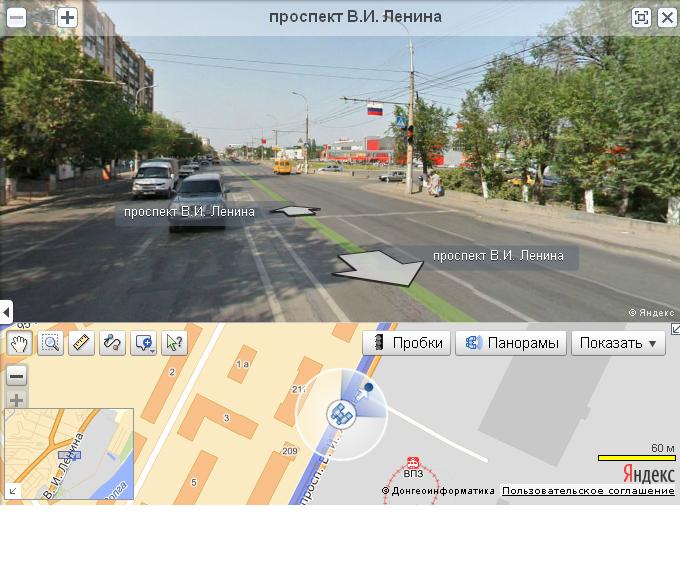This screenshot has height=583, width=680.
Task: Click building number 3 on map
Action: (x=226, y=418)
